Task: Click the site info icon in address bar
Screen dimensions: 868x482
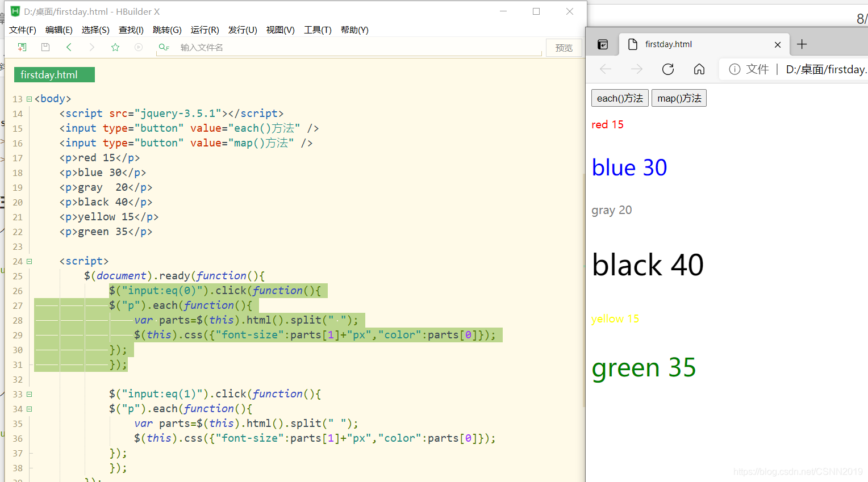Action: 735,69
